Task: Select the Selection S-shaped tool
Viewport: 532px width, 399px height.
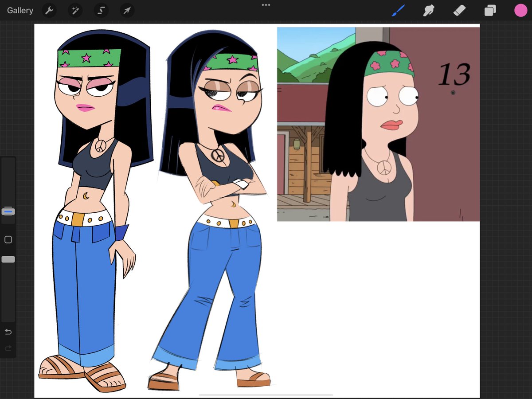Action: point(101,11)
